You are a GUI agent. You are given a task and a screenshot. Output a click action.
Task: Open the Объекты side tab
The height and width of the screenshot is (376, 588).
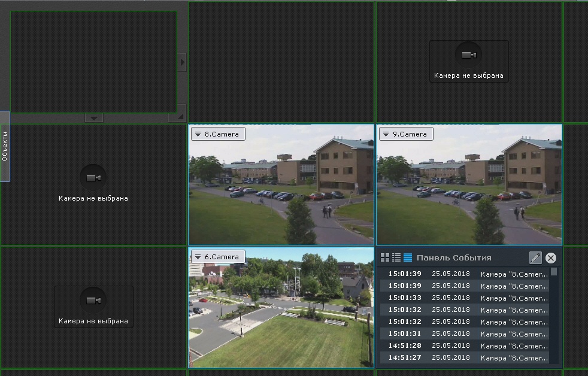[5, 147]
